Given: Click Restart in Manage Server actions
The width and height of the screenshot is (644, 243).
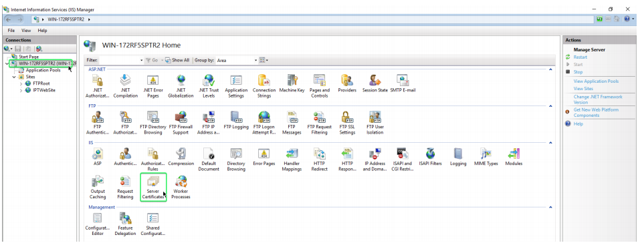Looking at the screenshot, I should [x=580, y=57].
